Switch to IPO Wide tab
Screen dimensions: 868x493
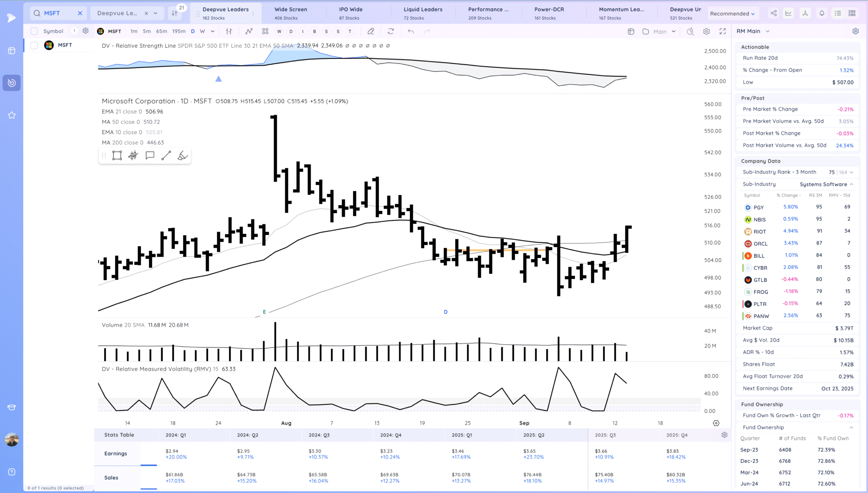coord(351,13)
